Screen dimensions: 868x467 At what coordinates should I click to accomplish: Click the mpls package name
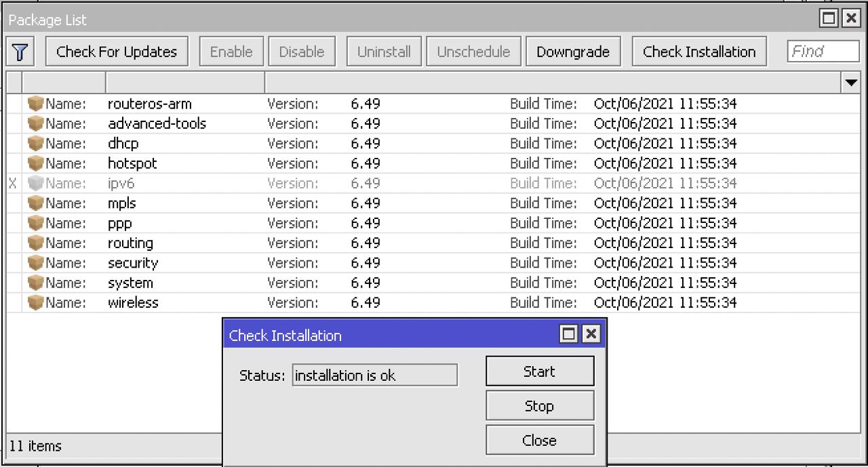point(122,203)
